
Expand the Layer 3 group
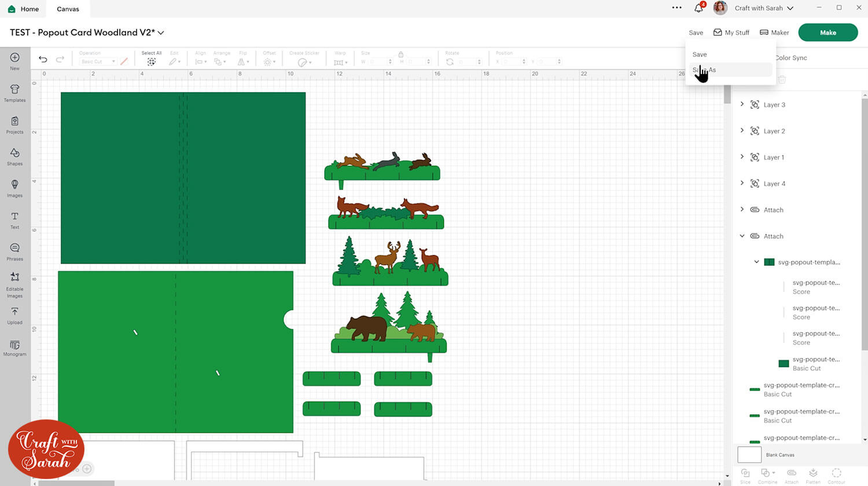(742, 104)
